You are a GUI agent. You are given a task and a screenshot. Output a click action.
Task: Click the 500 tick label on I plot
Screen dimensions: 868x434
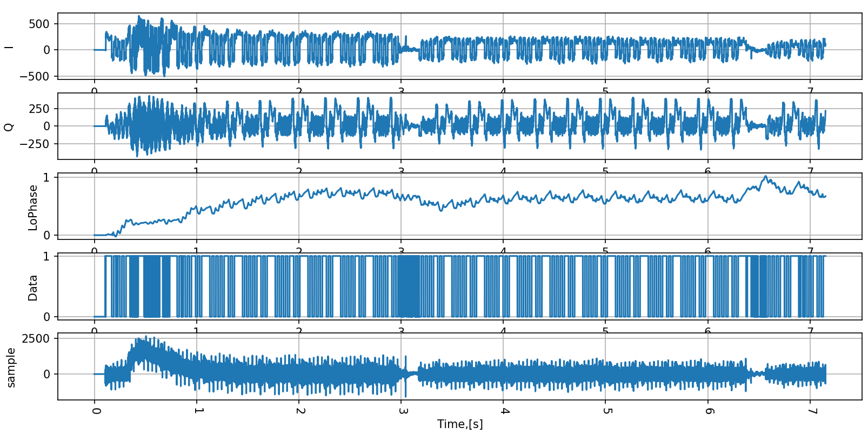coord(39,24)
